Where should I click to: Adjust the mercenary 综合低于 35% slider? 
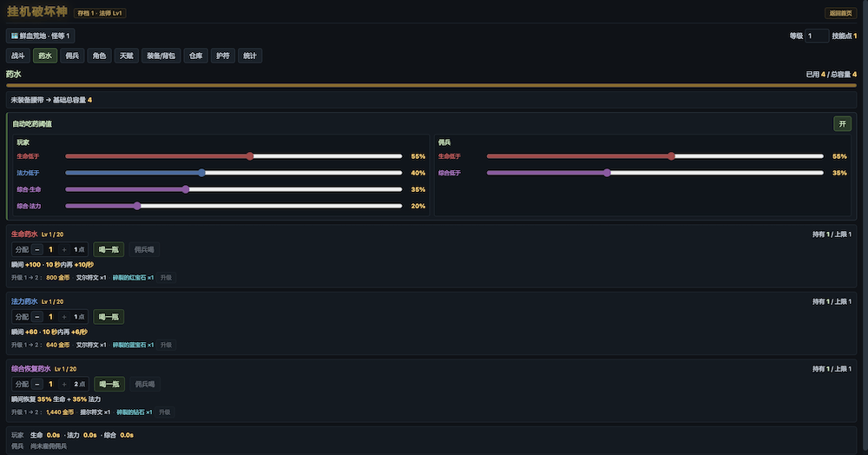click(x=654, y=174)
